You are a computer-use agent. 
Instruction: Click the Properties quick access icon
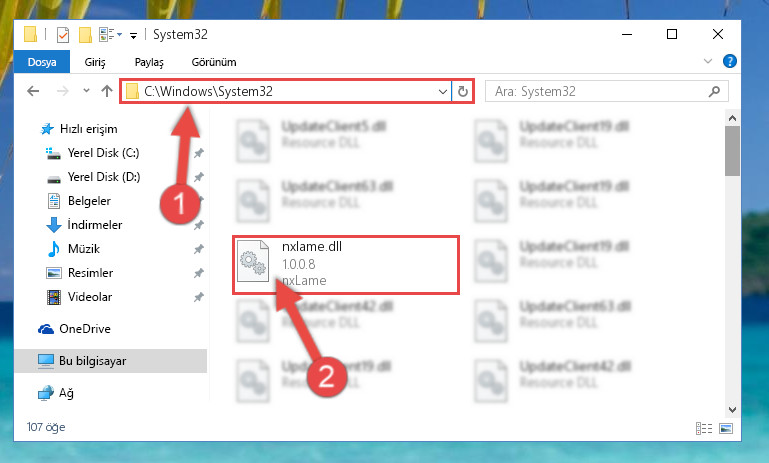pos(63,35)
